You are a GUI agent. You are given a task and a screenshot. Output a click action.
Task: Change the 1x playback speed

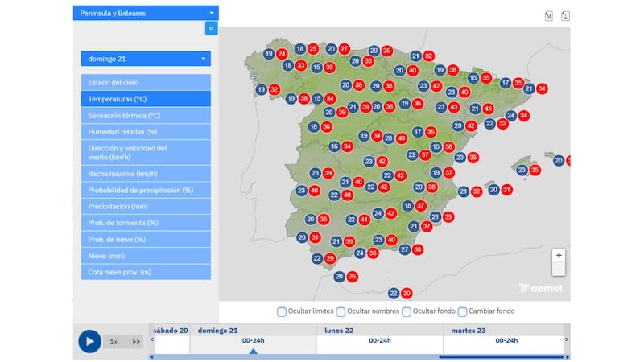(x=114, y=341)
